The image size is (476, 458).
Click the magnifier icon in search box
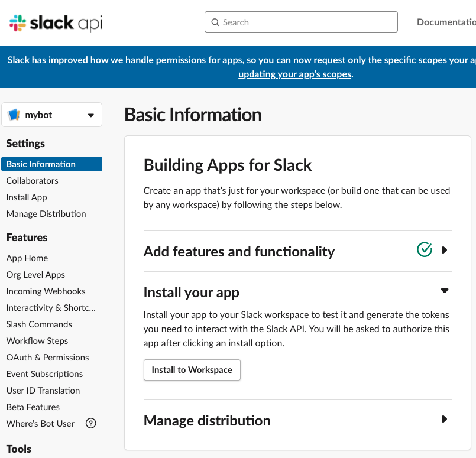(215, 22)
